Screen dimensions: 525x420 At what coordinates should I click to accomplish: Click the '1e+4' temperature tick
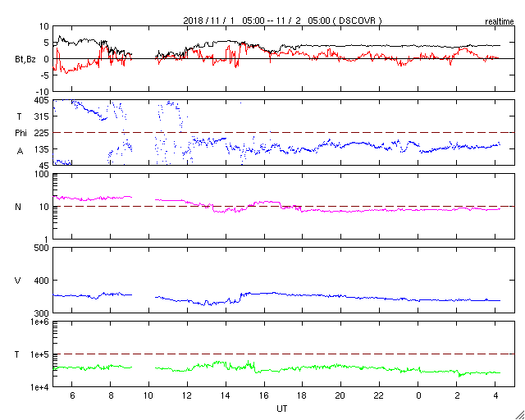[41, 387]
